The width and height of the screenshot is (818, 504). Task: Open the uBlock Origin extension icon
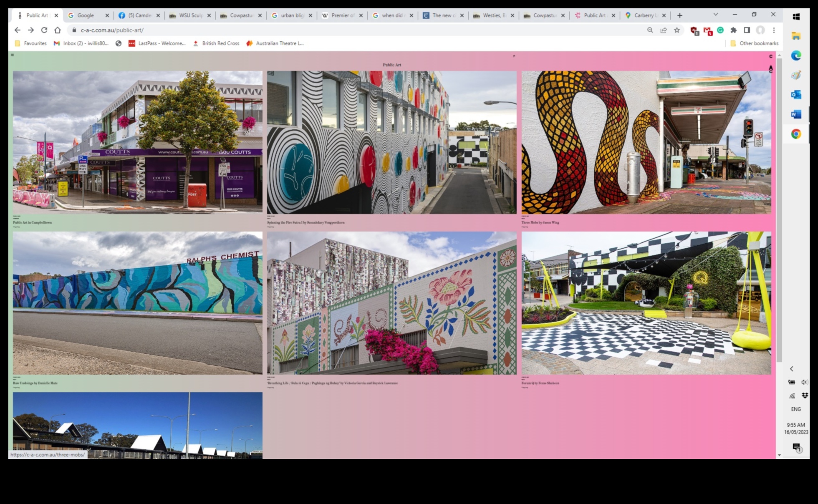point(694,31)
